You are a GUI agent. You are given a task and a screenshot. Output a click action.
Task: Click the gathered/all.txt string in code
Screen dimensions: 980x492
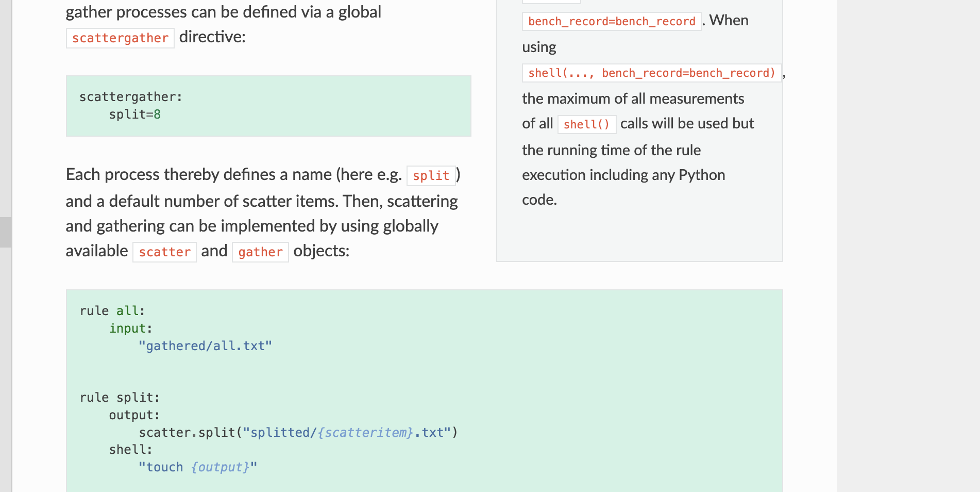206,346
